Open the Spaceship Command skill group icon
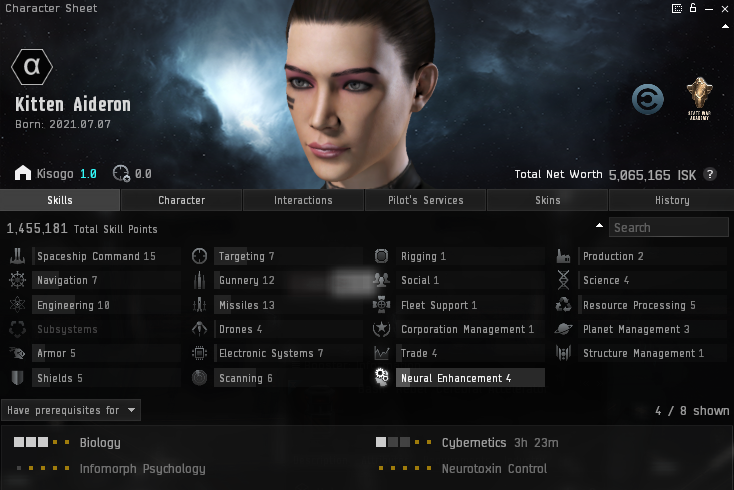 tap(17, 256)
